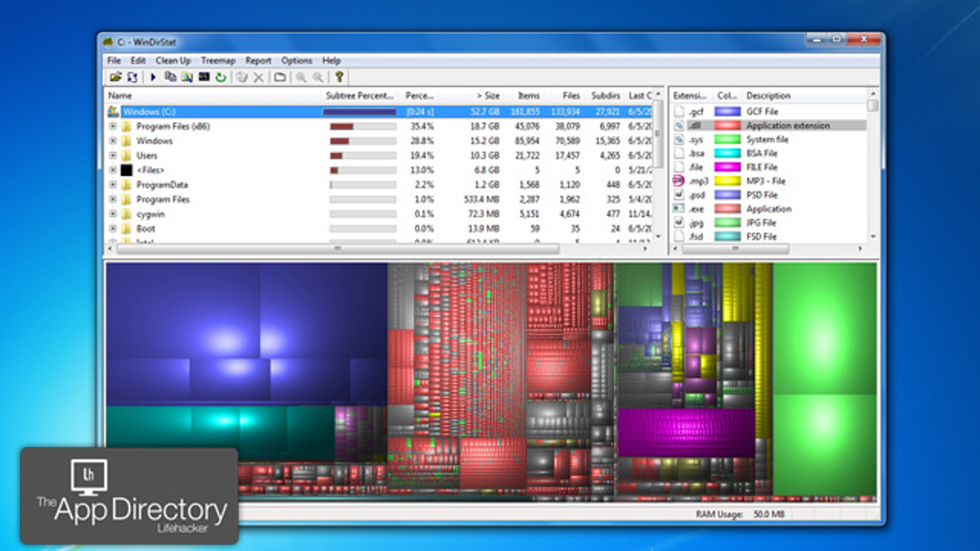
Task: Expand the Windows folder node
Action: 113,141
